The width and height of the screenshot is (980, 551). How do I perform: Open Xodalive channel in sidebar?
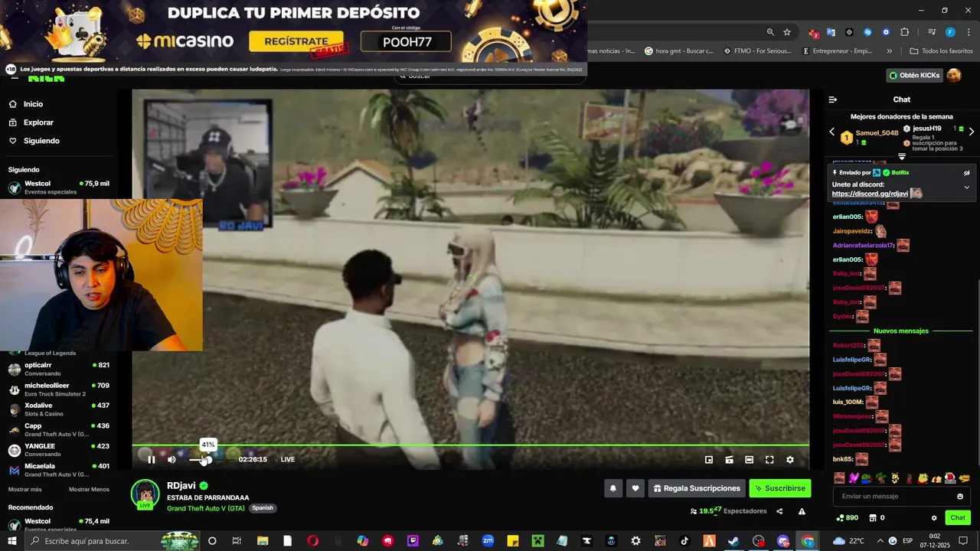(x=58, y=409)
